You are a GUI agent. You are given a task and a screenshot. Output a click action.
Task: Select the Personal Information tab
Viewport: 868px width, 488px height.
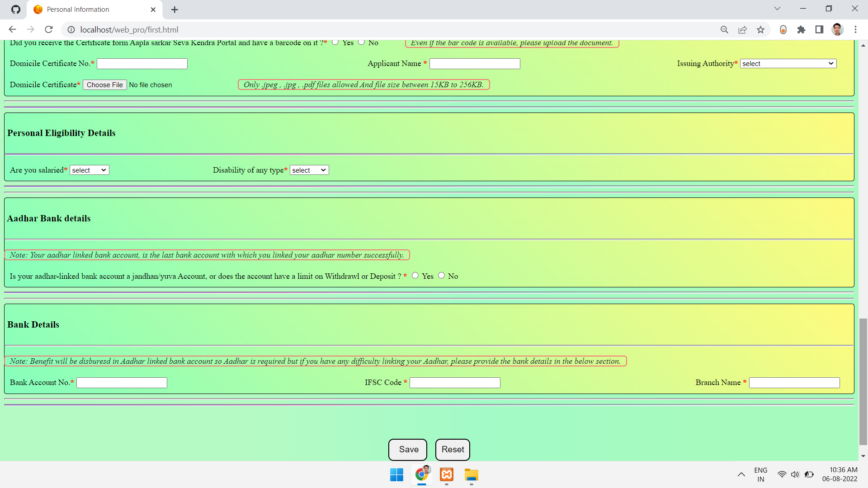click(x=94, y=9)
